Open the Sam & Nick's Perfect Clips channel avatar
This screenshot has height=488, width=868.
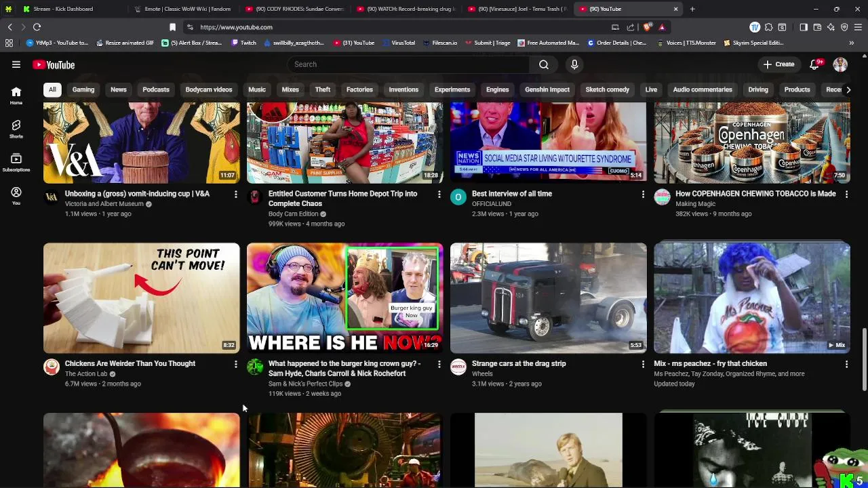pyautogui.click(x=255, y=367)
